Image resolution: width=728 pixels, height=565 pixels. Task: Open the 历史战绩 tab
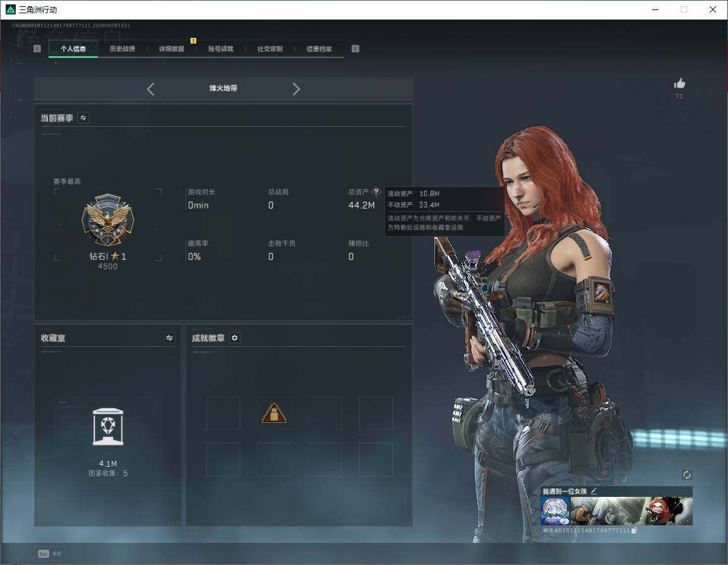point(122,49)
